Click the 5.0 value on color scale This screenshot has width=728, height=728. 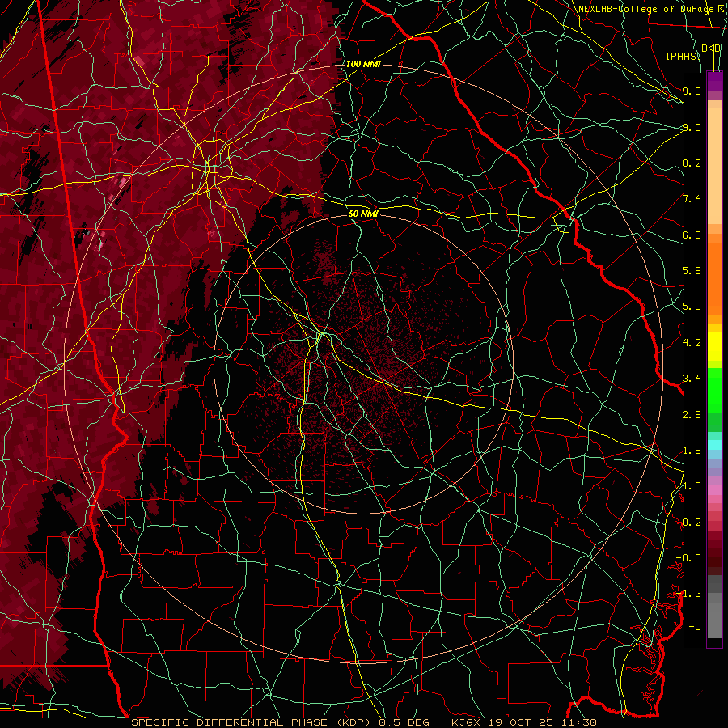[692, 307]
